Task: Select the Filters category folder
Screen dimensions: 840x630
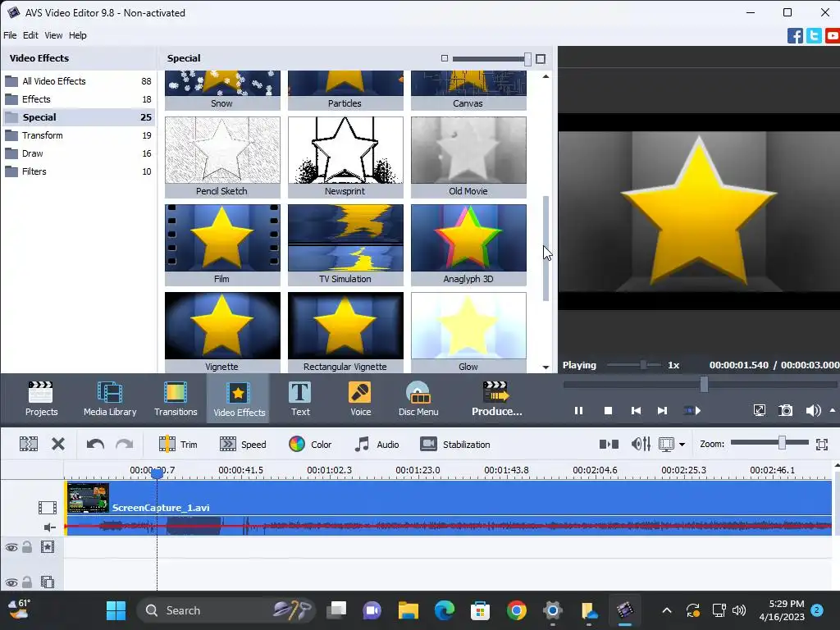Action: click(78, 171)
